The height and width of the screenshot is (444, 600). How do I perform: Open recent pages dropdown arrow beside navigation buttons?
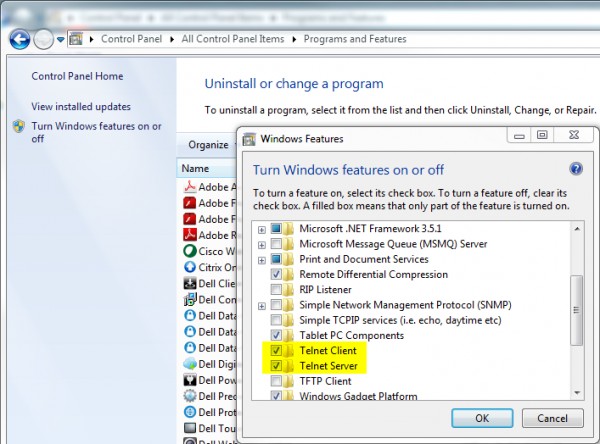[x=60, y=39]
